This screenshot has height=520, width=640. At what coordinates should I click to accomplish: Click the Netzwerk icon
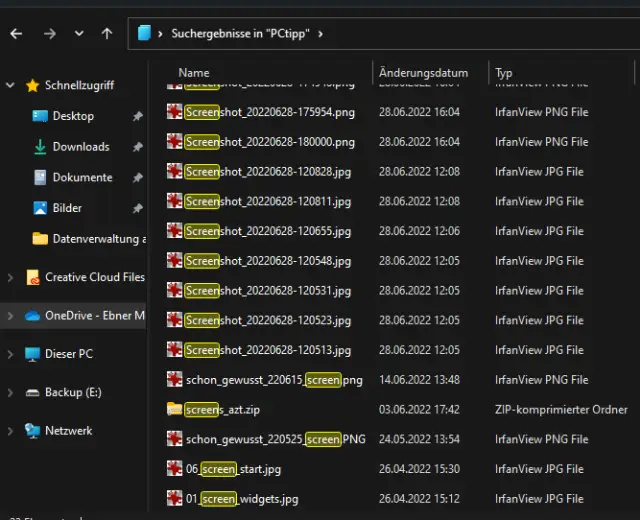pyautogui.click(x=32, y=430)
